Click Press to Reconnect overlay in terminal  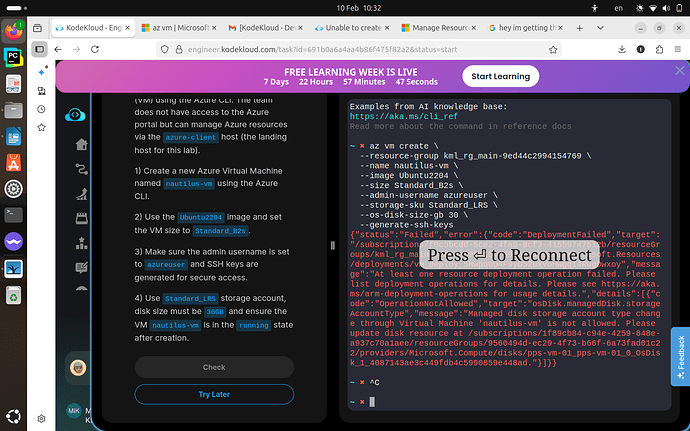tap(509, 255)
